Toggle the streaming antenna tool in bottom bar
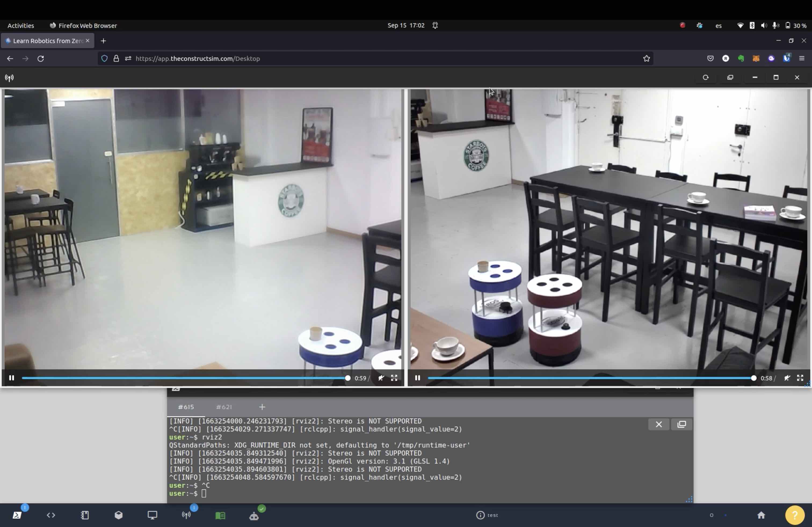Viewport: 812px width, 527px height. [x=186, y=515]
